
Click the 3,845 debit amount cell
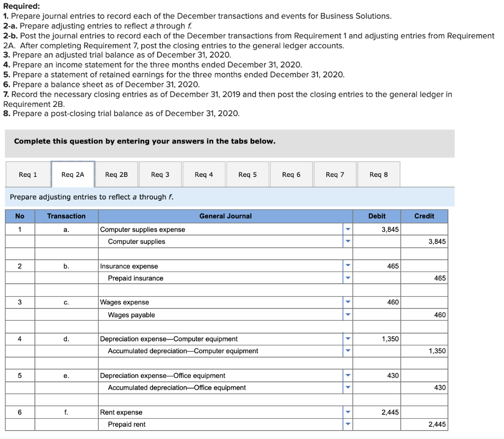(x=376, y=230)
